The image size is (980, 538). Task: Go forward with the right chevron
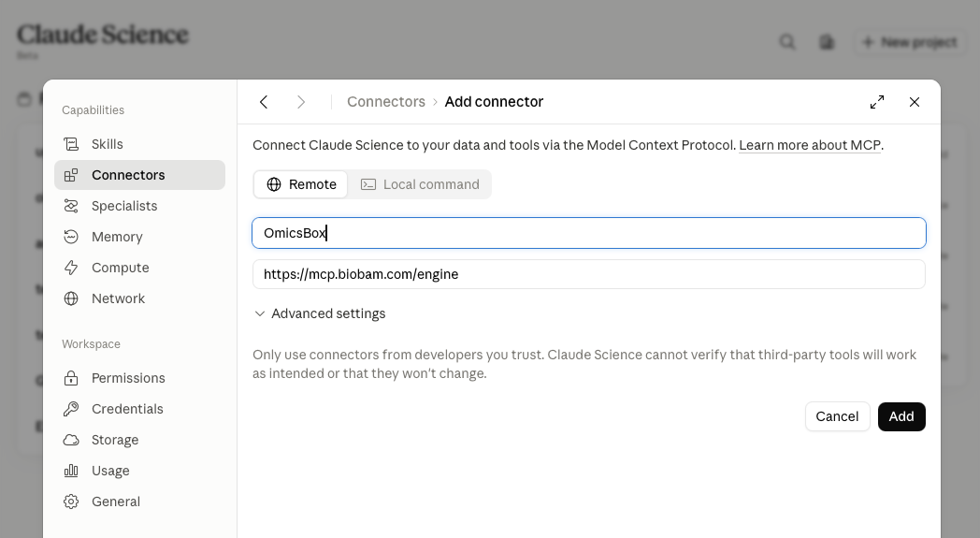tap(300, 102)
